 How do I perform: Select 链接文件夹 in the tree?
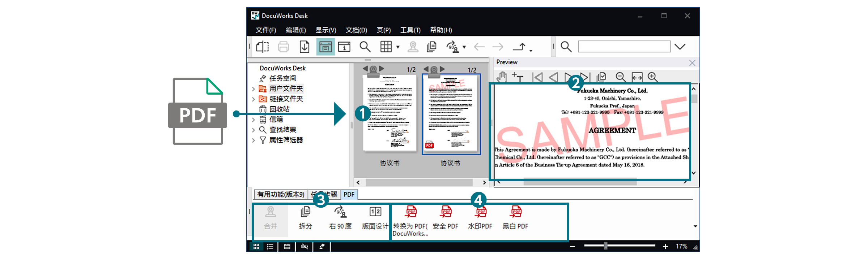(286, 99)
